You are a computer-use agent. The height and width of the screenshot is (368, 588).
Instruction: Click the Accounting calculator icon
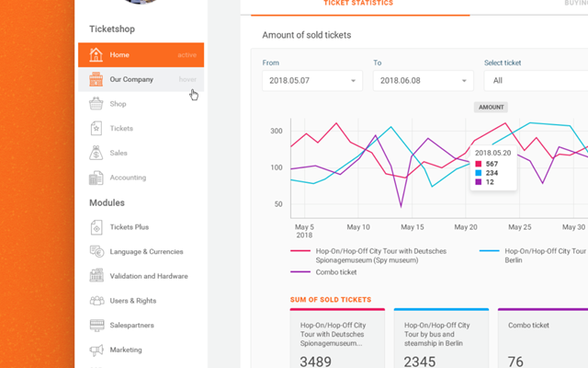[x=96, y=178]
